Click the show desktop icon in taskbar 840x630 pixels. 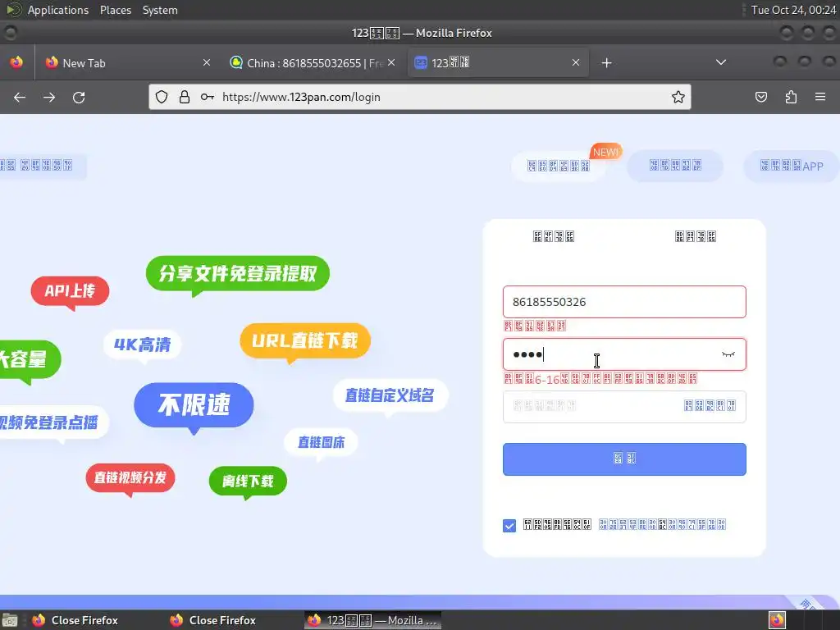pyautogui.click(x=10, y=620)
